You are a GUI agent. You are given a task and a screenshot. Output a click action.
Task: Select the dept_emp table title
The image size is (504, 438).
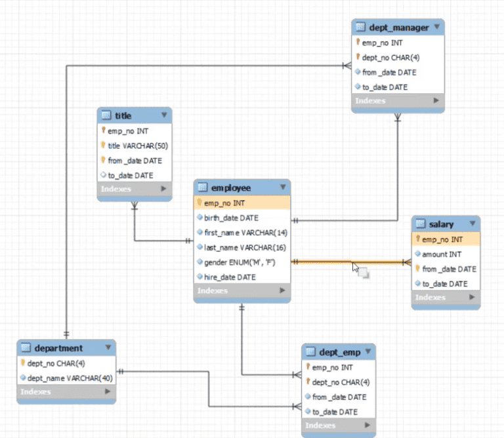[x=340, y=352]
